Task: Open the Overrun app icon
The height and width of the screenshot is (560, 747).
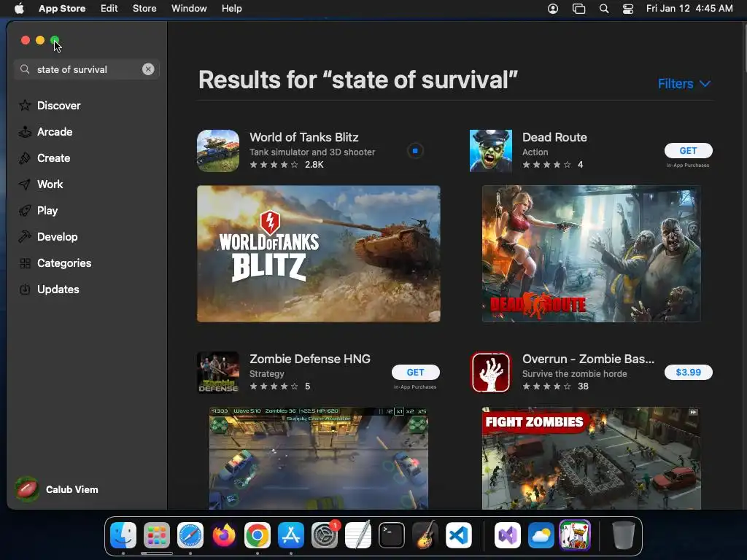Action: tap(491, 373)
